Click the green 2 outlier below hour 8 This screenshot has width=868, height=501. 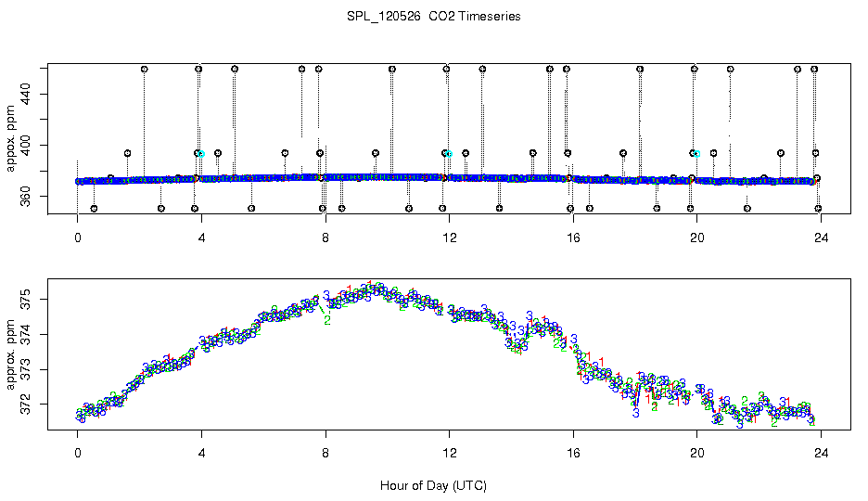point(327,320)
